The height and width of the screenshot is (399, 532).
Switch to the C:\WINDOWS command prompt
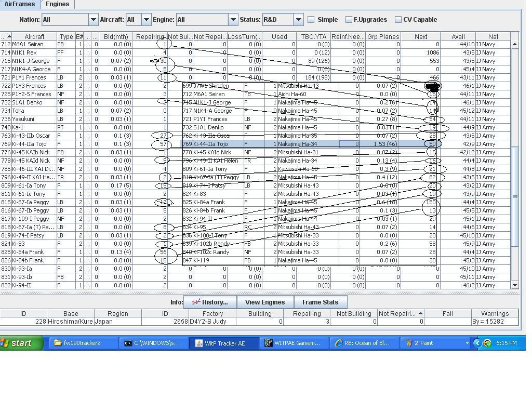[x=153, y=343]
